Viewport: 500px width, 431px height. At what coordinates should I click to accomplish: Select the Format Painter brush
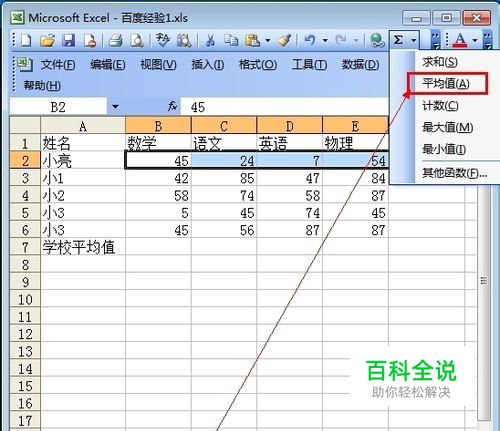tap(284, 41)
